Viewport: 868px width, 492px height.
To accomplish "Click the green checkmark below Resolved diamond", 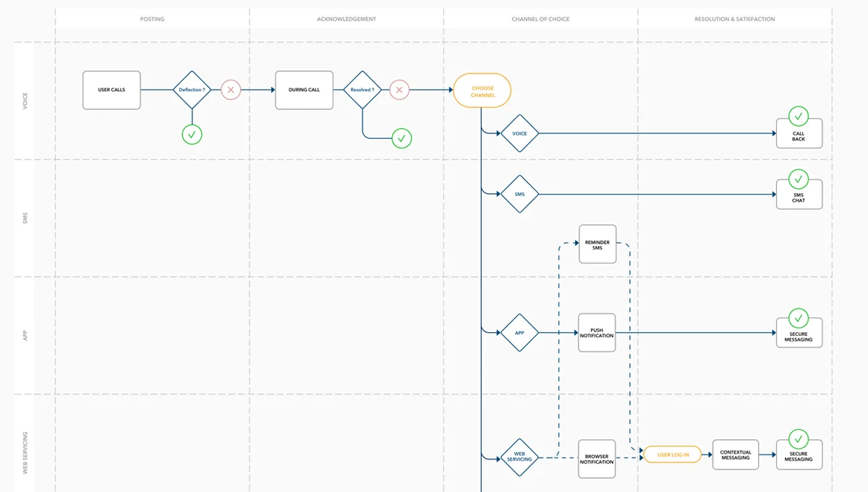I will point(401,138).
